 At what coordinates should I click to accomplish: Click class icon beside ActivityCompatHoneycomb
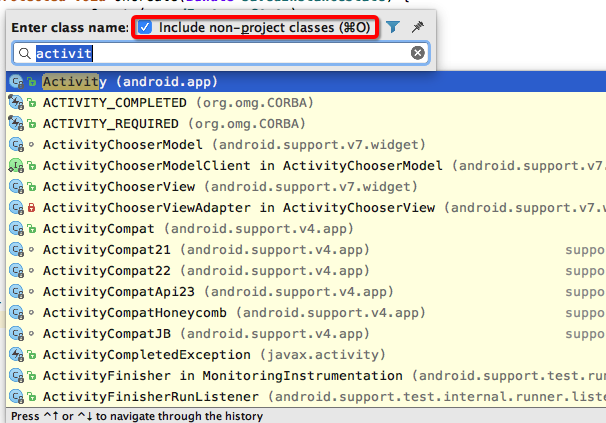[x=16, y=312]
